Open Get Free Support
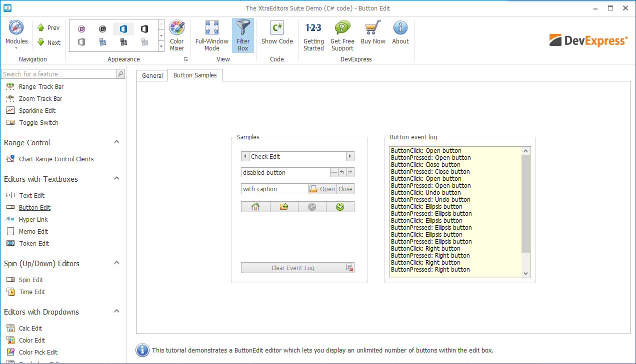This screenshot has height=364, width=636. pyautogui.click(x=342, y=35)
